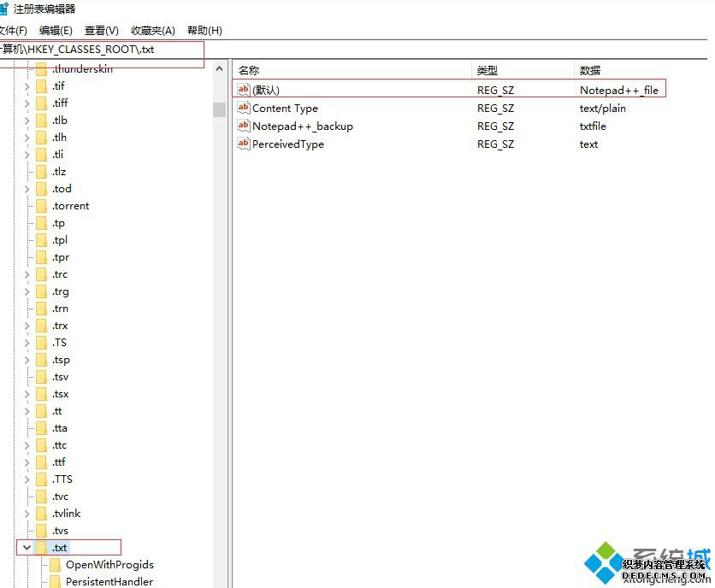Click the PerceivedType string value icon

(x=244, y=144)
